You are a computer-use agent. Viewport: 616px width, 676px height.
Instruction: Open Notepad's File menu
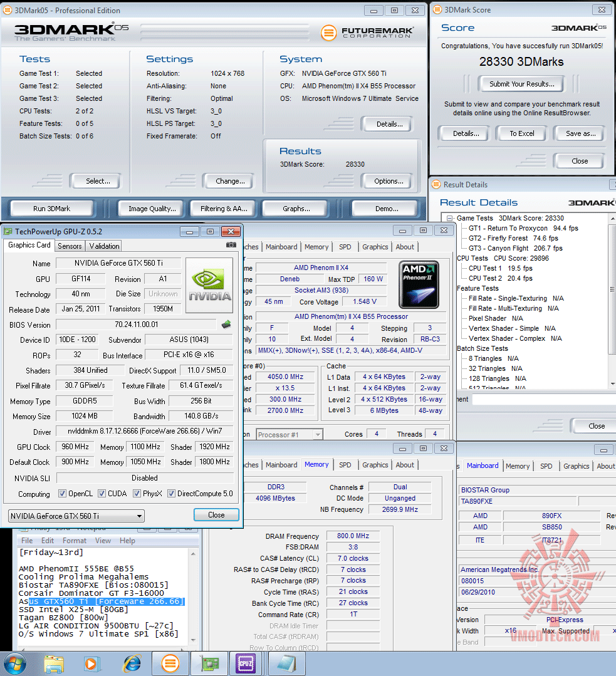tap(27, 541)
